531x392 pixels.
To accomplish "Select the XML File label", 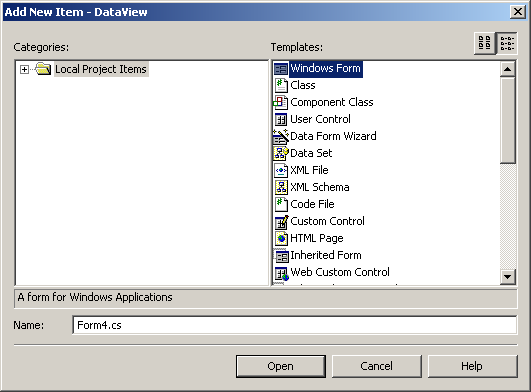I will pyautogui.click(x=309, y=170).
